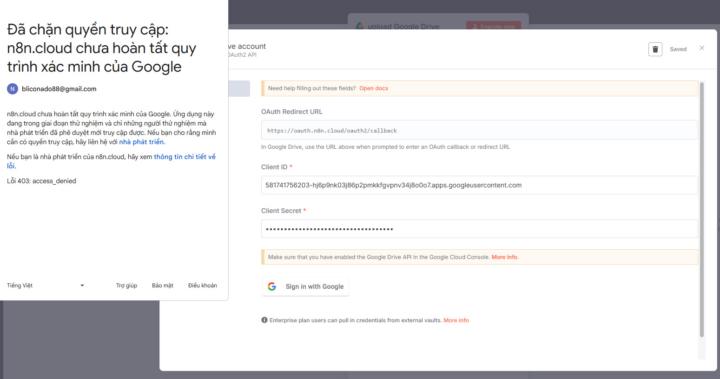720x379 pixels.
Task: Click the info icon near Enterprise plan note
Action: pos(264,320)
